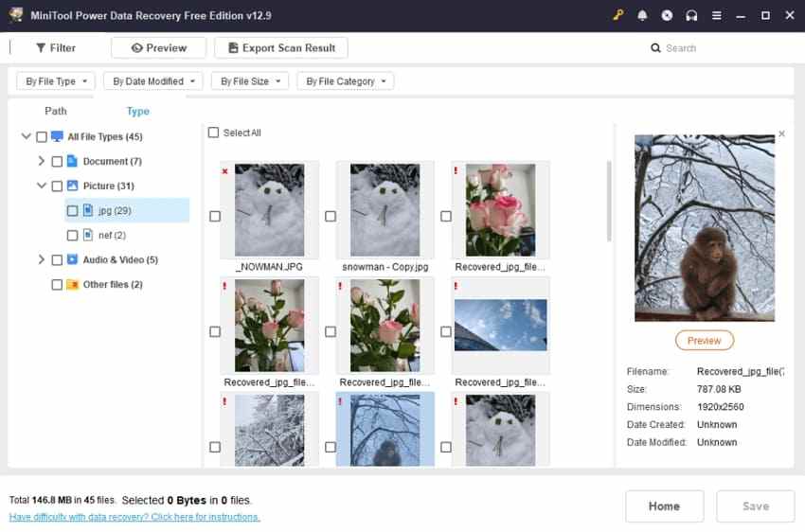Select the jpg (29) tree row
This screenshot has width=805, height=532.
click(x=127, y=210)
